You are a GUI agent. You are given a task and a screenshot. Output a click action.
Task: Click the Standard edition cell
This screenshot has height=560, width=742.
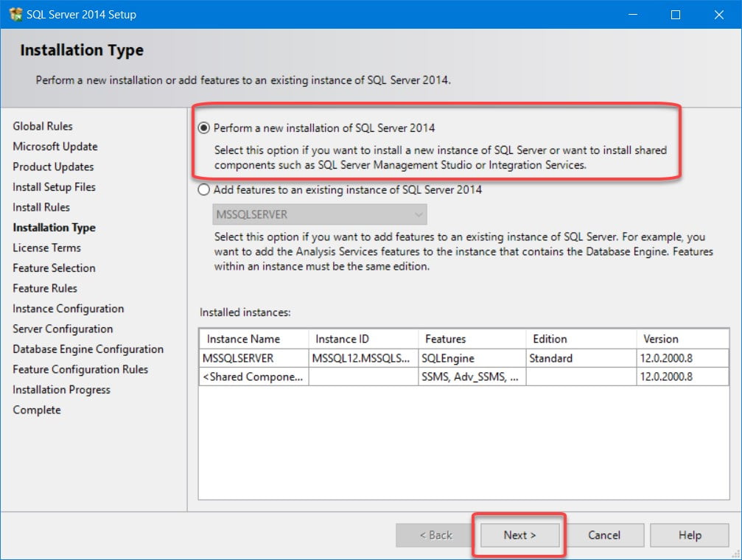(581, 358)
